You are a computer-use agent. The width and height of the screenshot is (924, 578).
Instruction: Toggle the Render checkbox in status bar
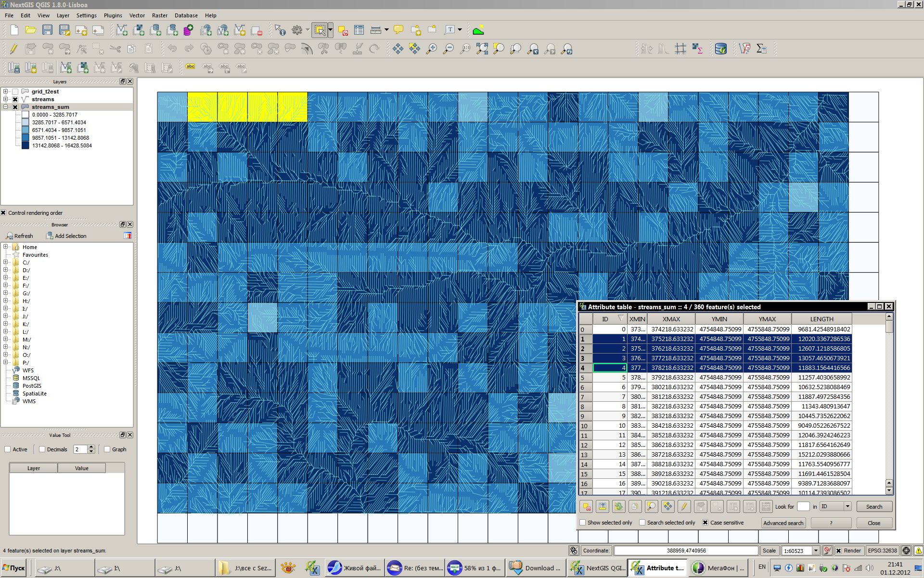pos(839,551)
